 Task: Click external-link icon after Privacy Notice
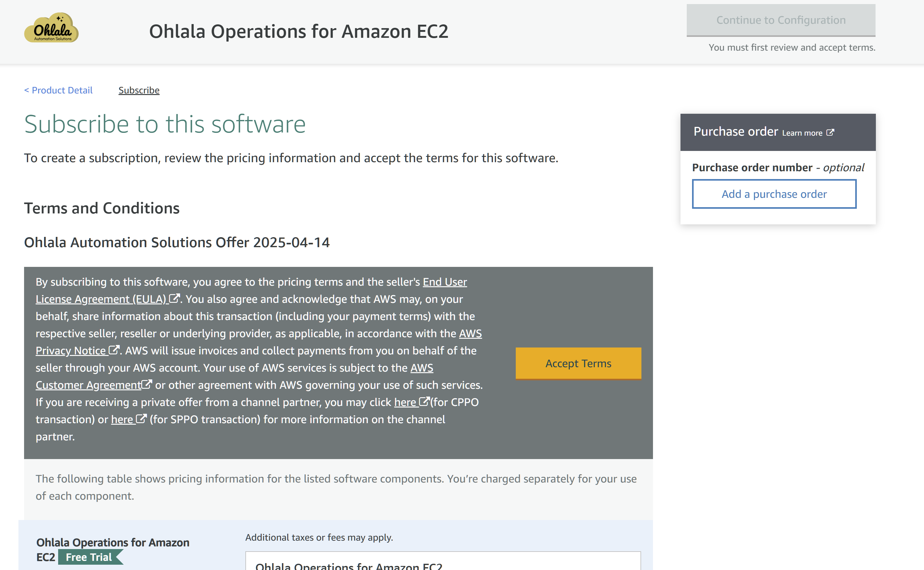click(x=114, y=350)
